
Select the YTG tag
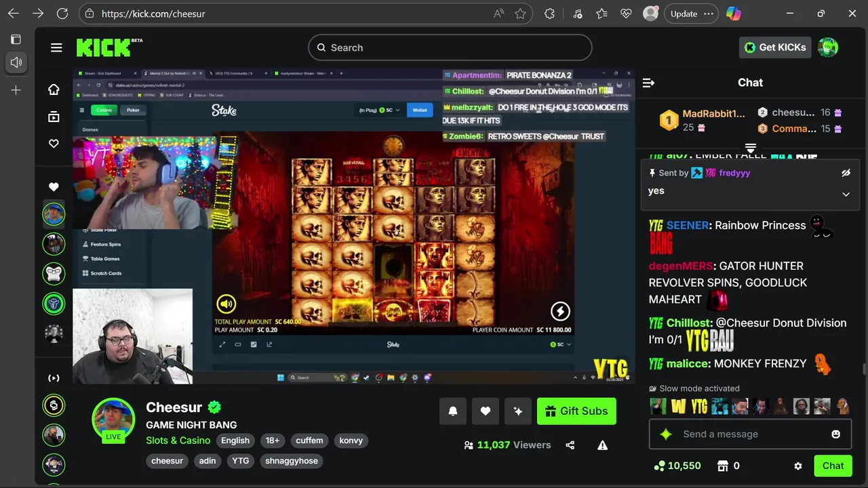click(241, 461)
